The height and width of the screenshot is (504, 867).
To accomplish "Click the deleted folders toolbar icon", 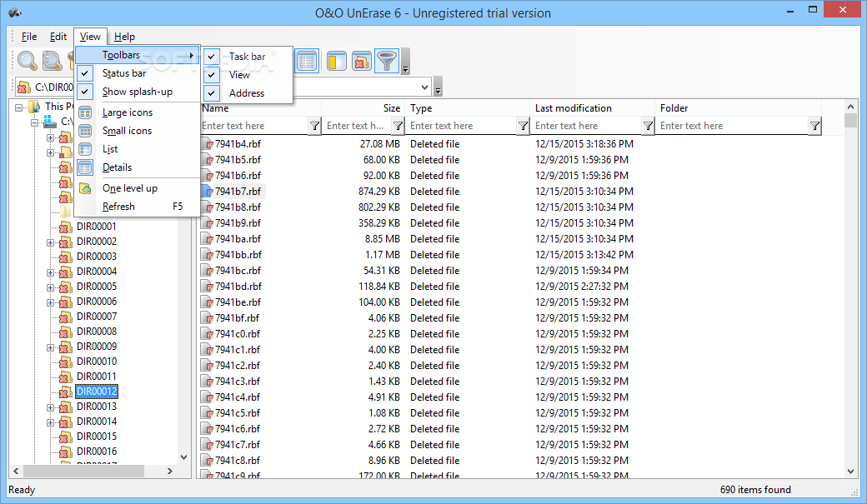I will 361,61.
